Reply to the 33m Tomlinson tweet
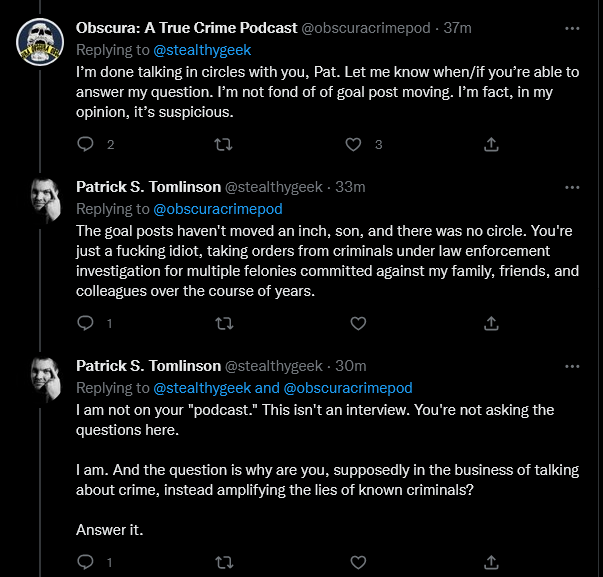 pyautogui.click(x=85, y=323)
